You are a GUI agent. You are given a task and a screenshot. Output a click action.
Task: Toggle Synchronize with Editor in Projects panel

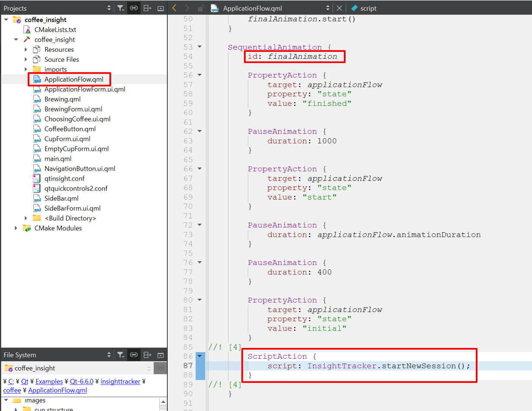134,8
